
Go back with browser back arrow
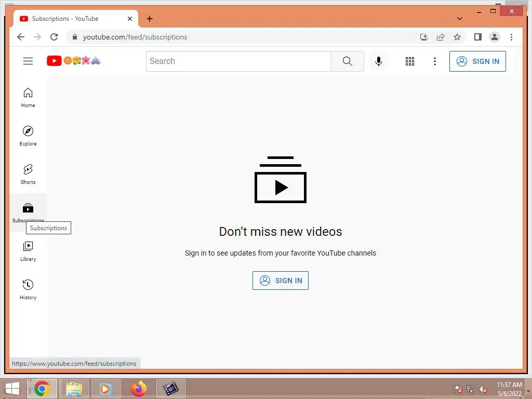[21, 37]
